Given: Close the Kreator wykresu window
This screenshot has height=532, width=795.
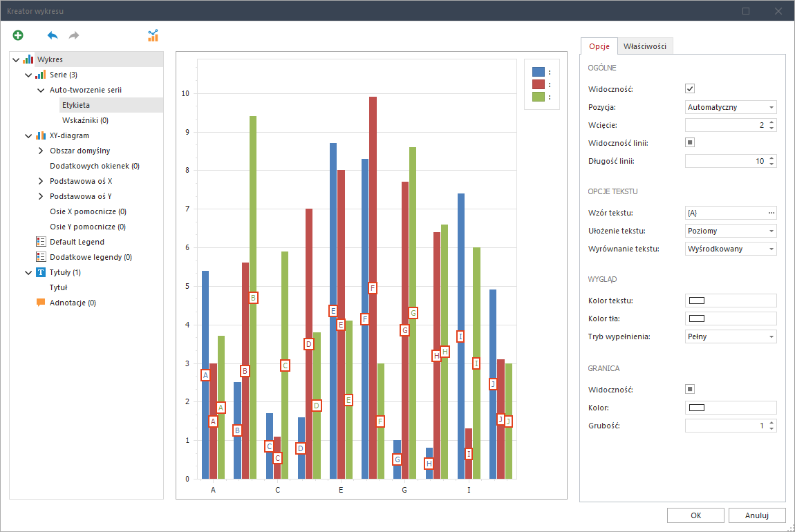Looking at the screenshot, I should 778,10.
